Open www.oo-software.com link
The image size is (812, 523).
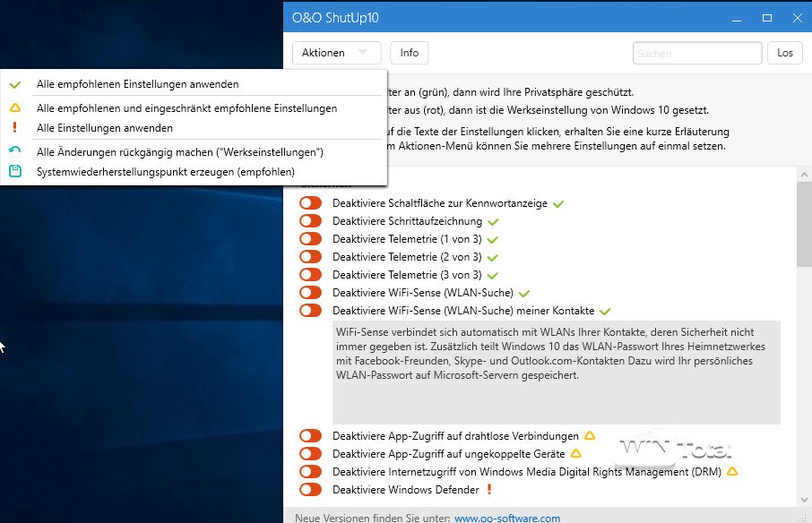coord(507,518)
